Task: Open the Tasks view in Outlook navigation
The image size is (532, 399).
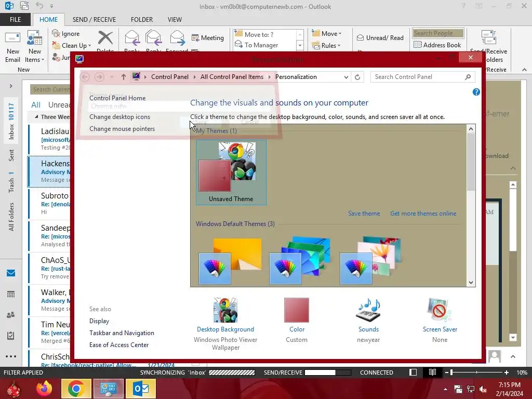Action: (x=11, y=336)
